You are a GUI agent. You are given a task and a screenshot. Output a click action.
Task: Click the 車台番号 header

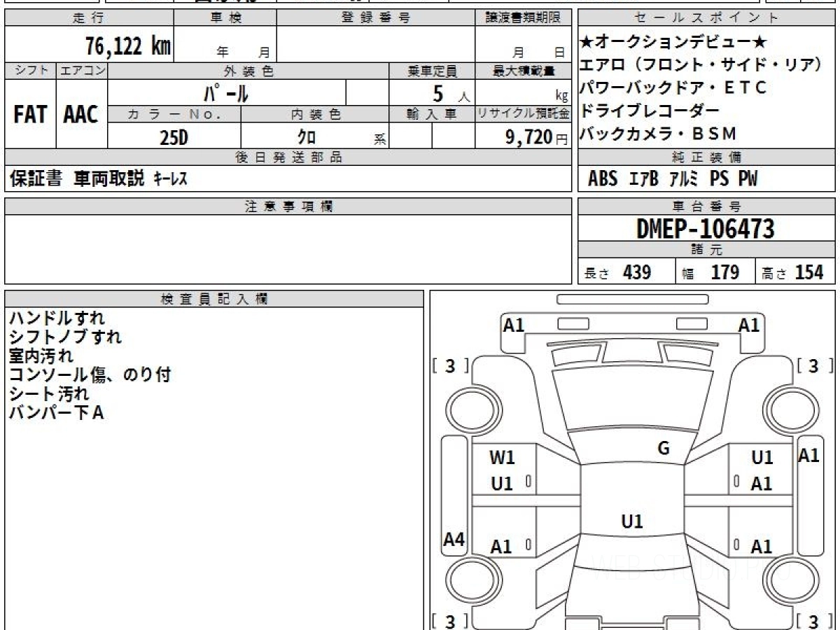point(707,206)
